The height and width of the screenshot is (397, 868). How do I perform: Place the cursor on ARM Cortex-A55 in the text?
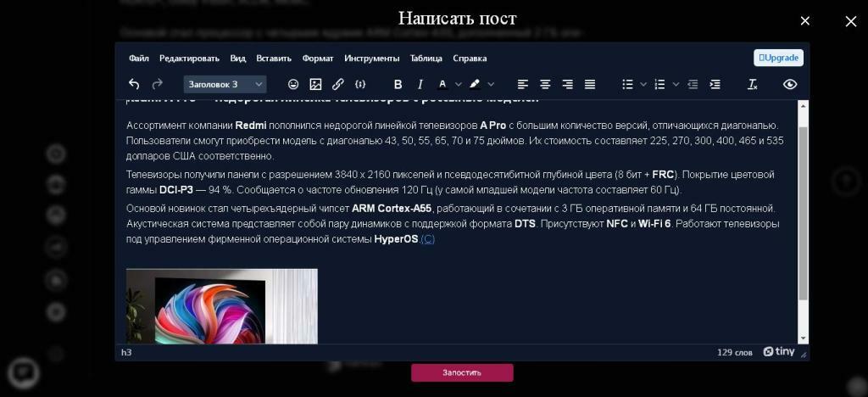392,209
